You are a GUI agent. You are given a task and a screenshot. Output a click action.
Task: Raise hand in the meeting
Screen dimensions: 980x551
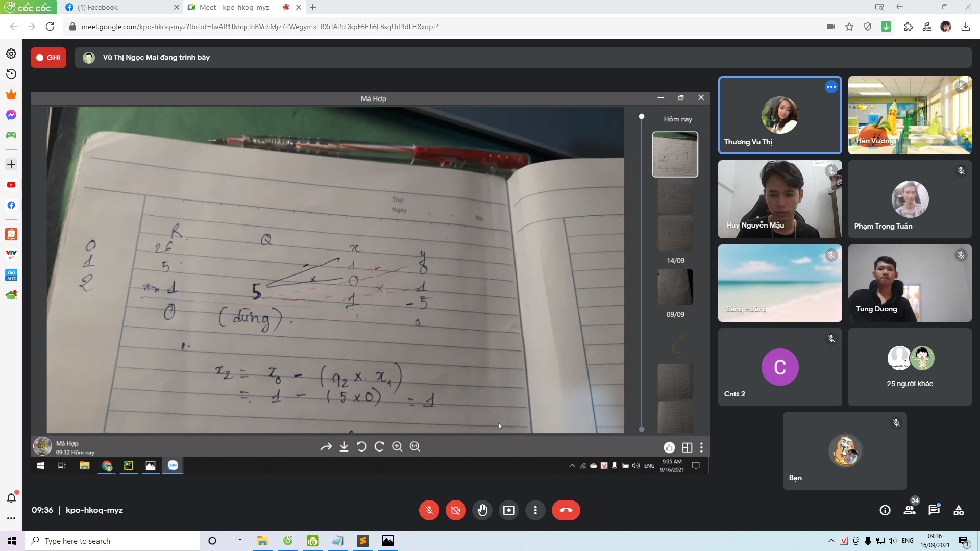[482, 510]
